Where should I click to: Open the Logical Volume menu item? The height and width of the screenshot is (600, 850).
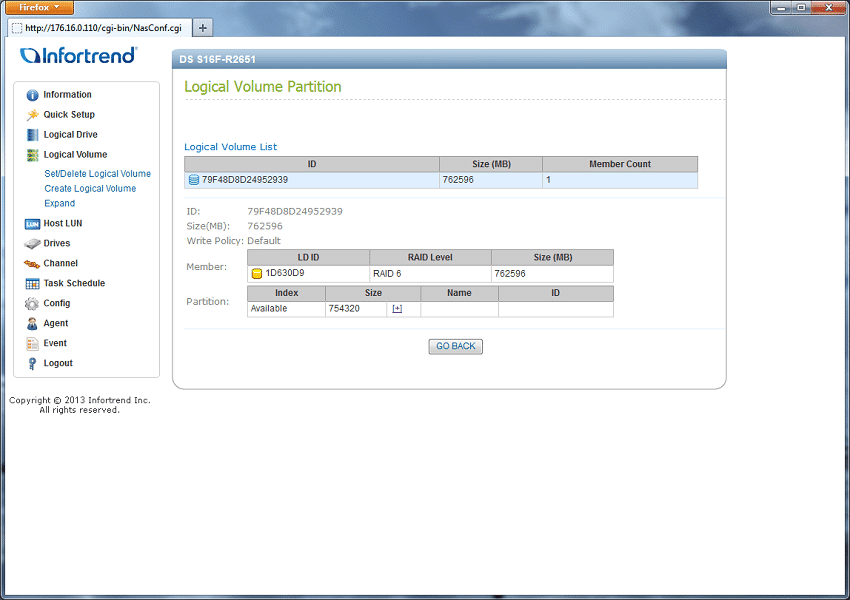[75, 154]
